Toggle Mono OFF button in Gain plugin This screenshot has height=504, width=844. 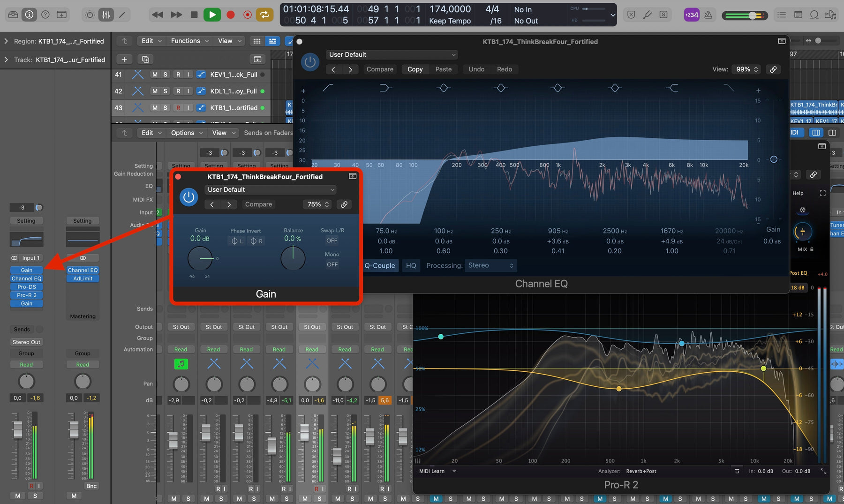[x=332, y=264]
